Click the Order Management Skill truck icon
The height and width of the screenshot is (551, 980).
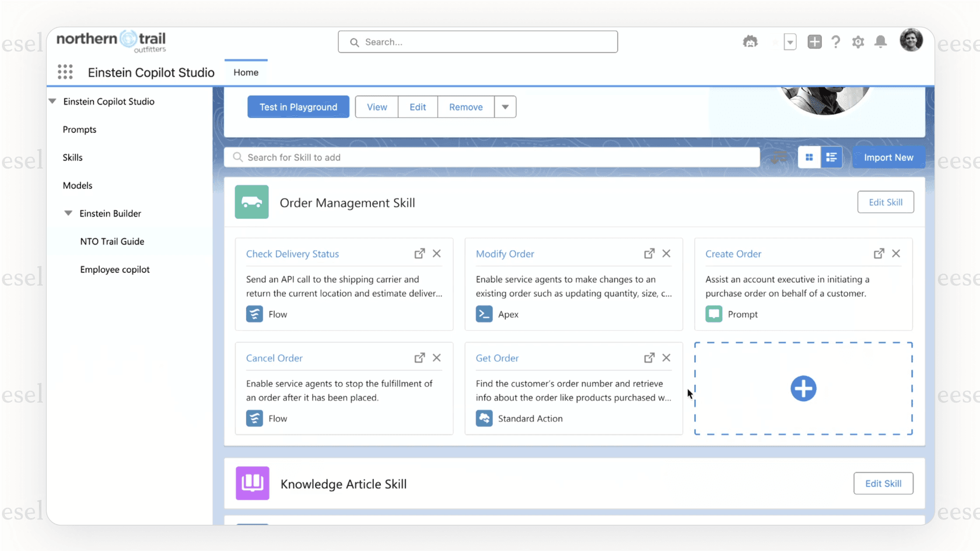coord(252,202)
